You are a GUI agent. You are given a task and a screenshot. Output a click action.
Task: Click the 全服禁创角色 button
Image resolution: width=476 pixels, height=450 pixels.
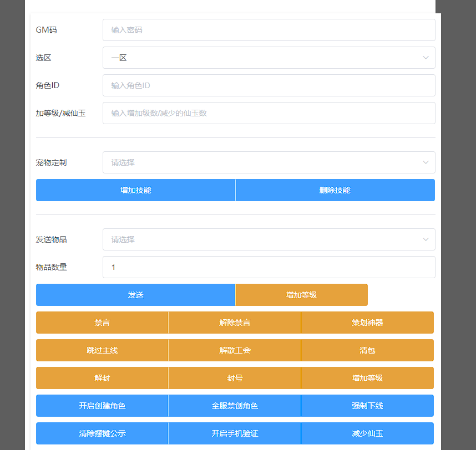click(x=234, y=406)
